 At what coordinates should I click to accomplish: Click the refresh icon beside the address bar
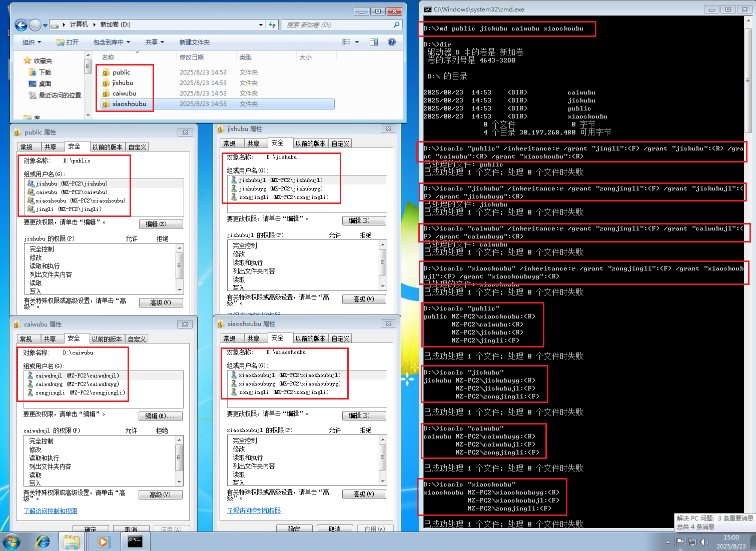[x=272, y=24]
